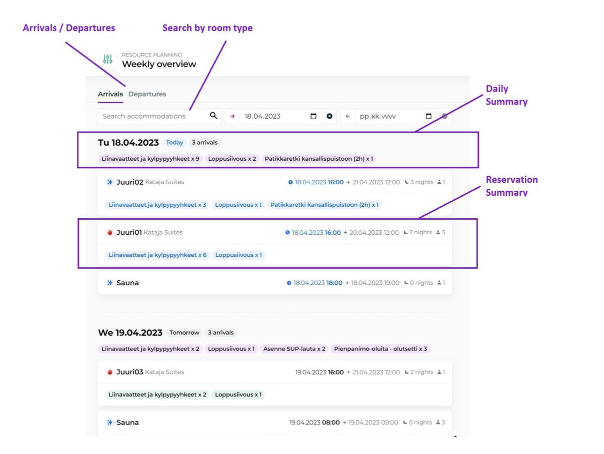Click the Resource Planning sliders icon

point(108,59)
